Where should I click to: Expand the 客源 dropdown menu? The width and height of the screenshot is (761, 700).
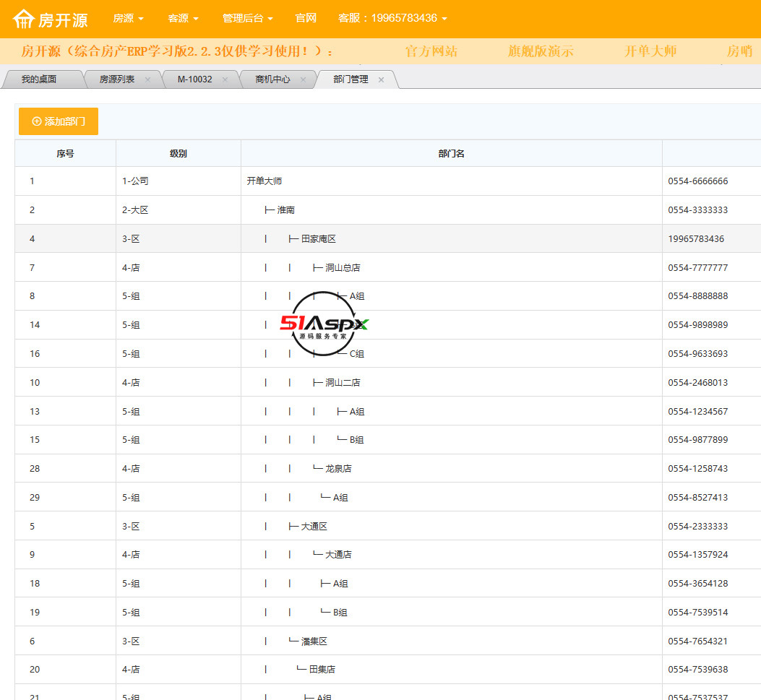click(x=183, y=18)
